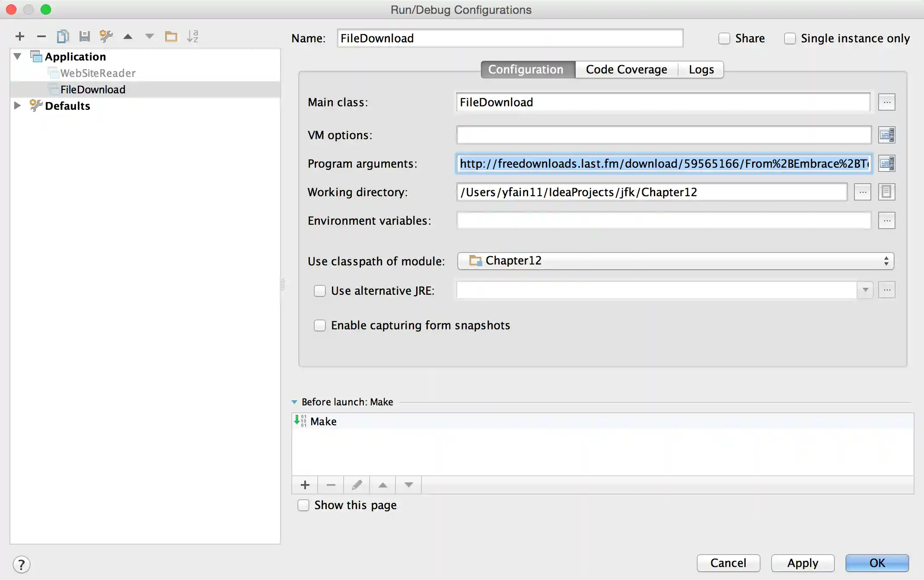This screenshot has height=580, width=924.
Task: Enable the Share checkbox
Action: pos(724,38)
